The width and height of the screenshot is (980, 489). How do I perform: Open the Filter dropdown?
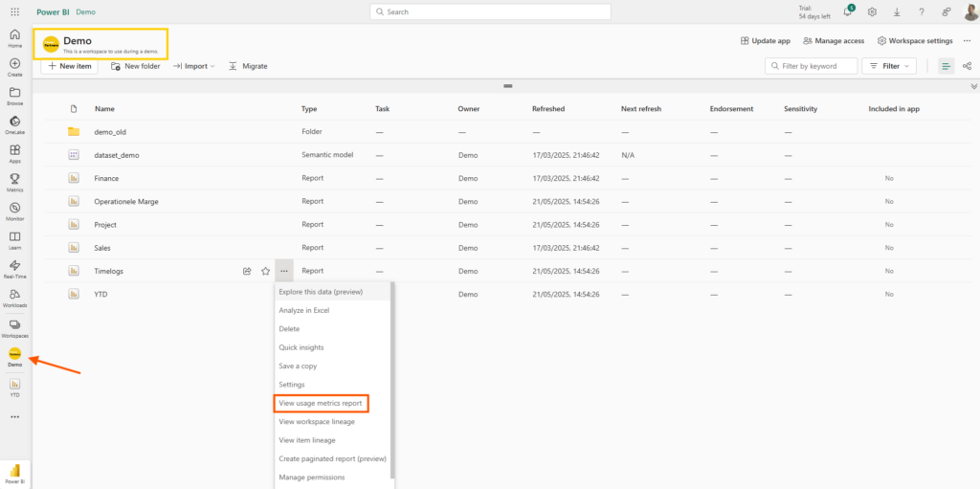point(889,66)
